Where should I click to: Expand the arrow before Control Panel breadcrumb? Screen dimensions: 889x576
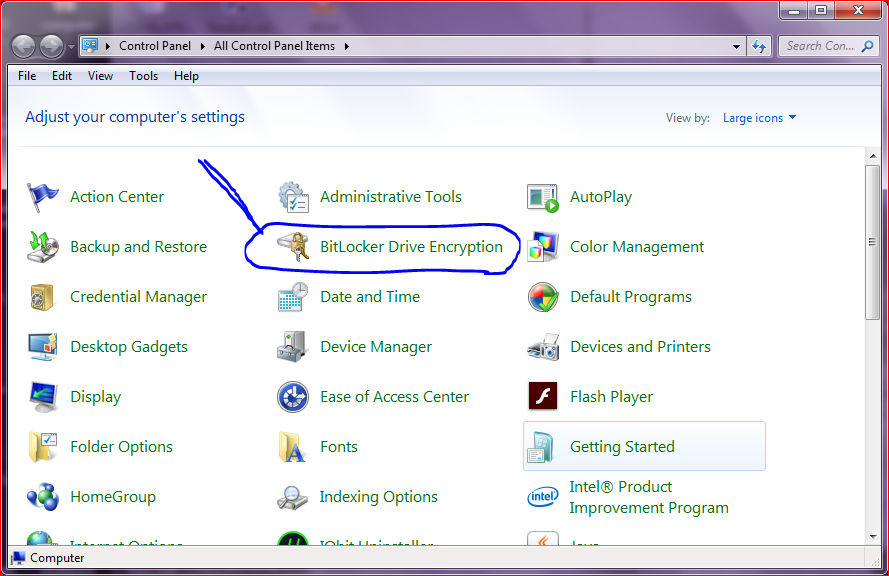[108, 46]
